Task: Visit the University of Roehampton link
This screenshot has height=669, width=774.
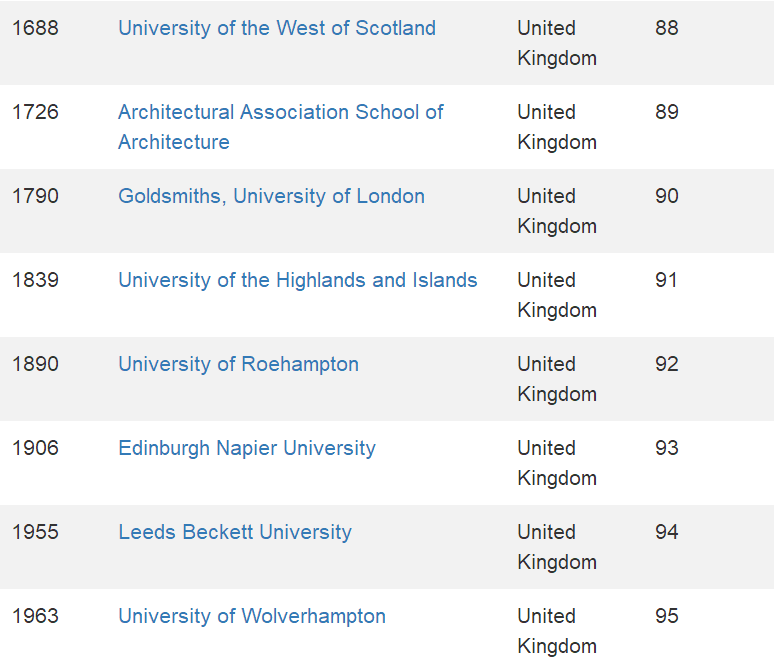Action: point(238,364)
